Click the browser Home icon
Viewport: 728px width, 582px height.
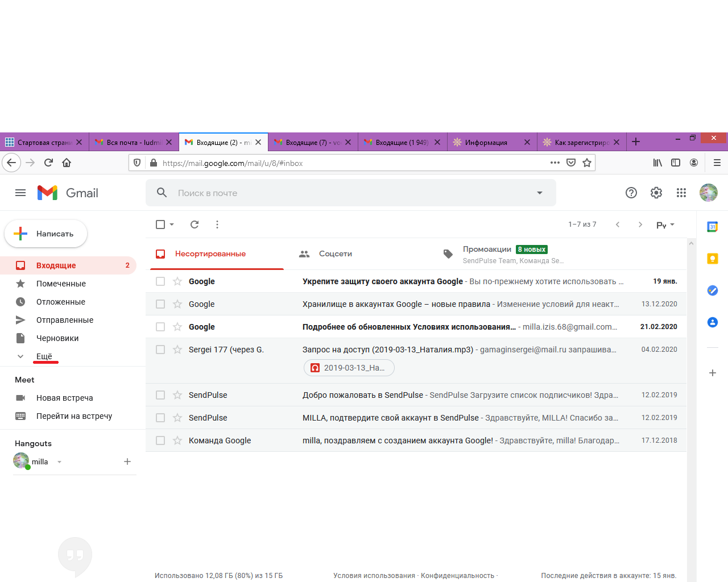coord(67,163)
